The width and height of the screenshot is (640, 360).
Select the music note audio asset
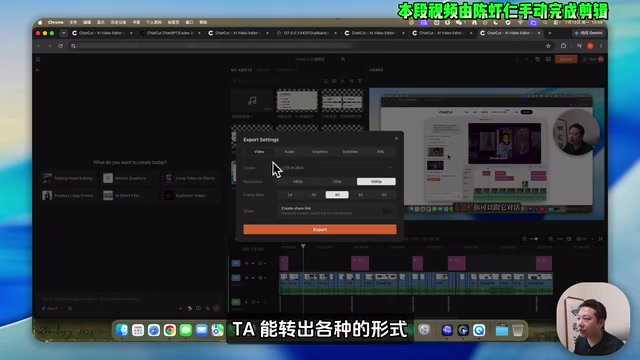pyautogui.click(x=252, y=100)
